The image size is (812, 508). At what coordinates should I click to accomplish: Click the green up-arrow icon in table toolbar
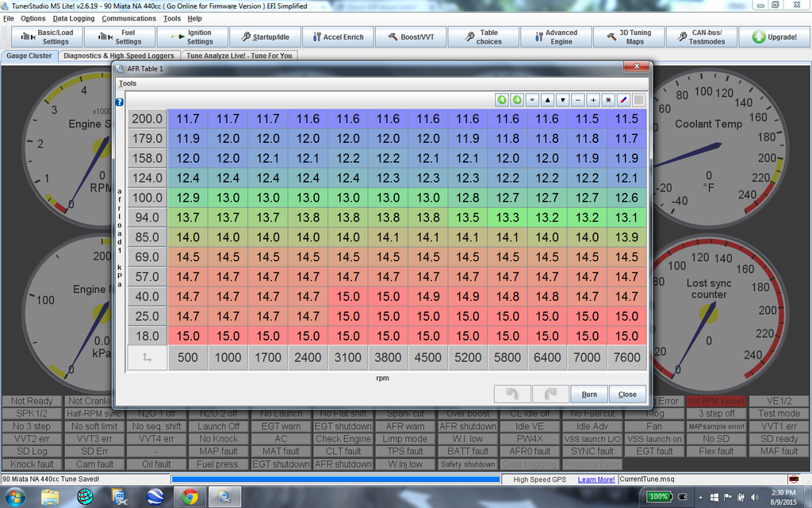501,100
